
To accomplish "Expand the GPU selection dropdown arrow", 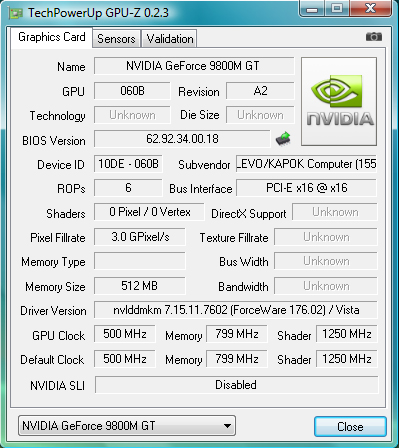I will (x=227, y=426).
